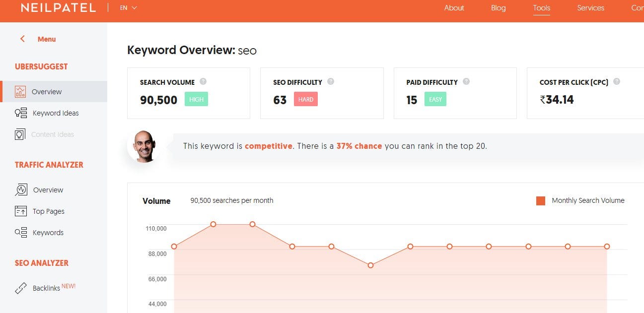
Task: Click the '90,500 searches per month' text
Action: 232,201
